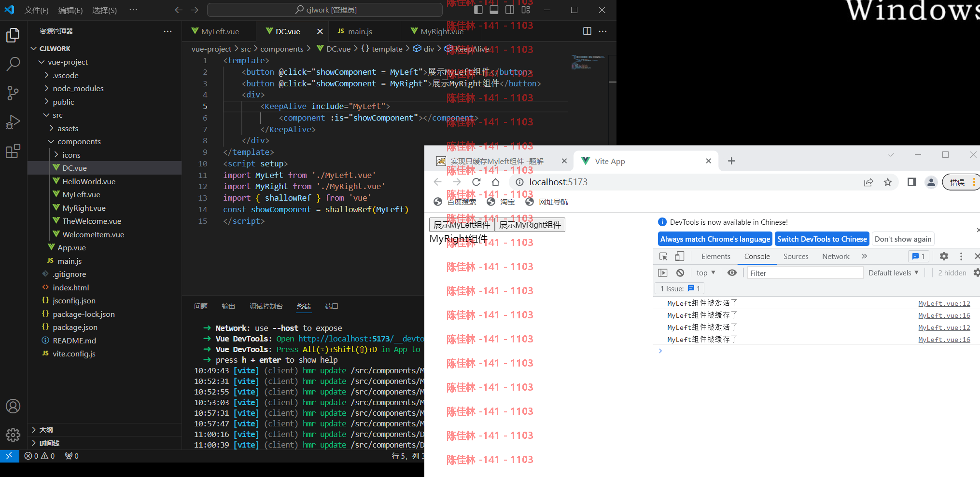
Task: Select element inspector tool in DevTools
Action: click(x=664, y=257)
